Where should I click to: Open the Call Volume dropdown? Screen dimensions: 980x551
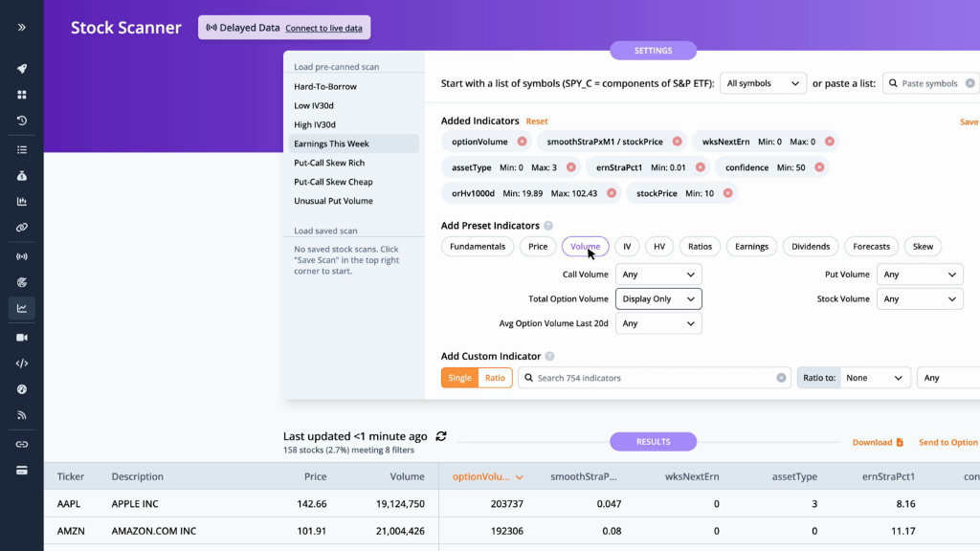click(x=658, y=275)
